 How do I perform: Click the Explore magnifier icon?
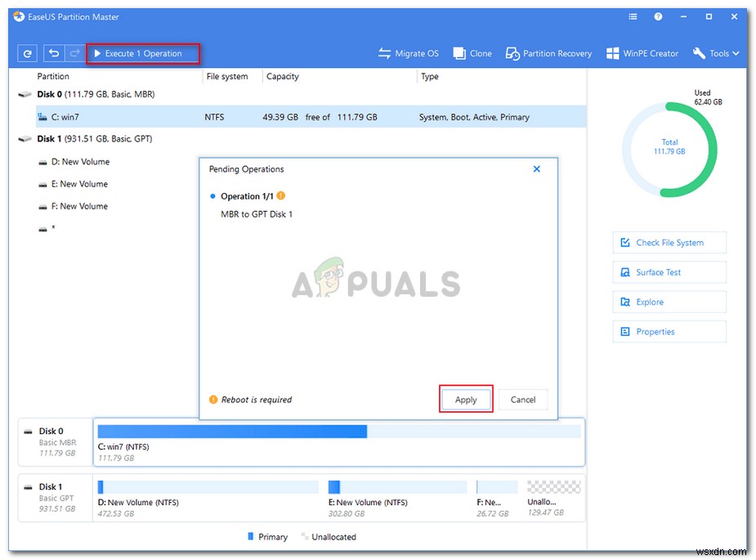tap(625, 302)
